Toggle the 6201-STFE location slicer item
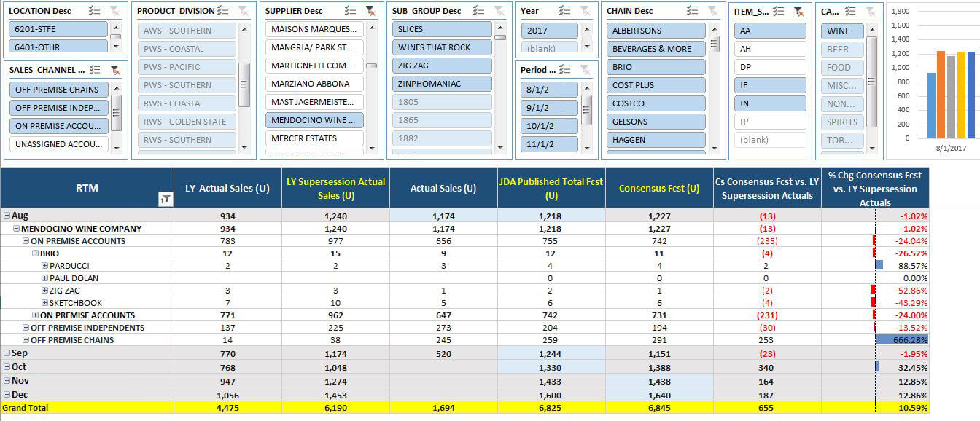Image resolution: width=980 pixels, height=421 pixels. (x=58, y=29)
